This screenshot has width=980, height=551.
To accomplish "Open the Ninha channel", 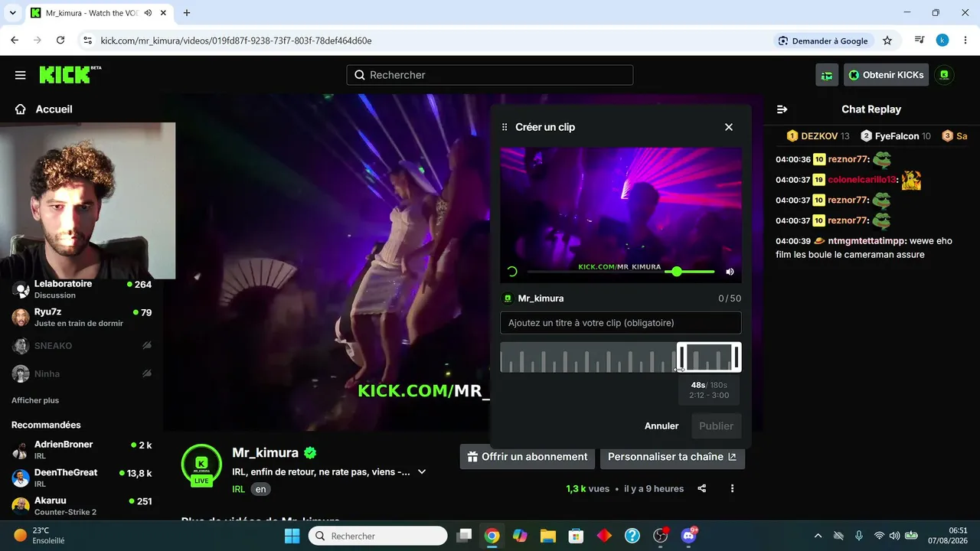I will (x=82, y=373).
